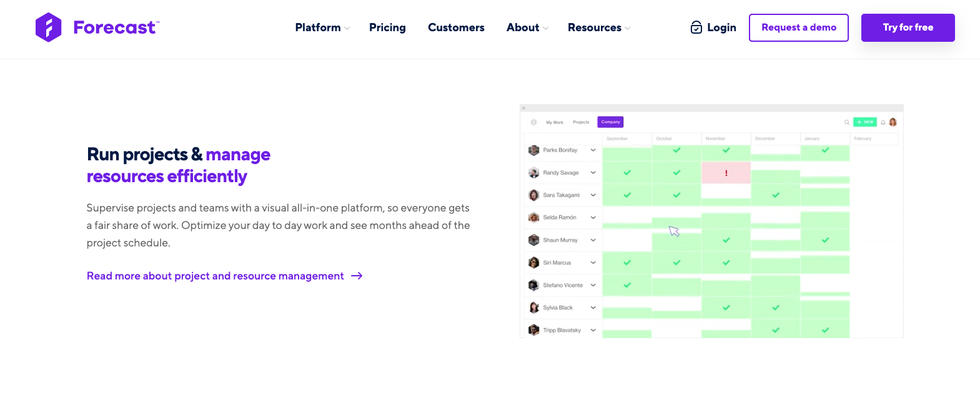Expand the Randy Savage row chevron

pos(593,173)
